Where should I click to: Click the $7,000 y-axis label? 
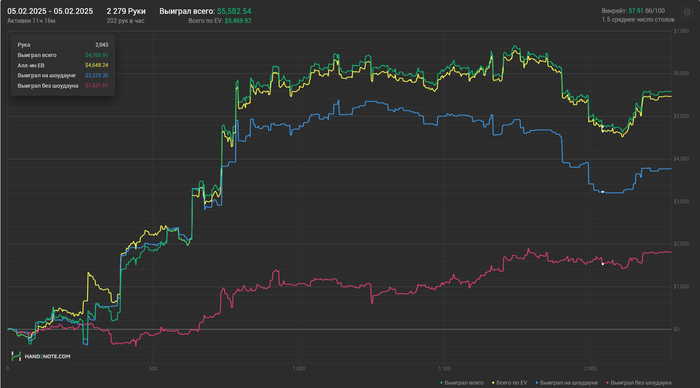[681, 31]
